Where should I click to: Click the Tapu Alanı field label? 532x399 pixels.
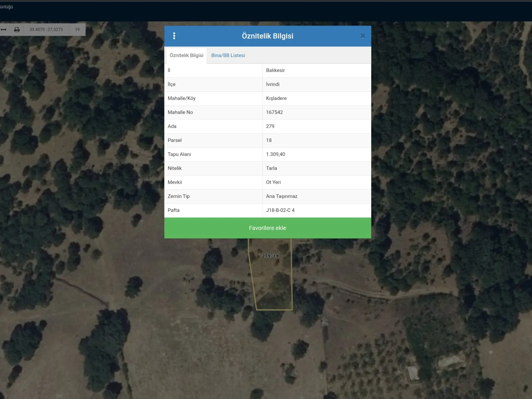179,154
